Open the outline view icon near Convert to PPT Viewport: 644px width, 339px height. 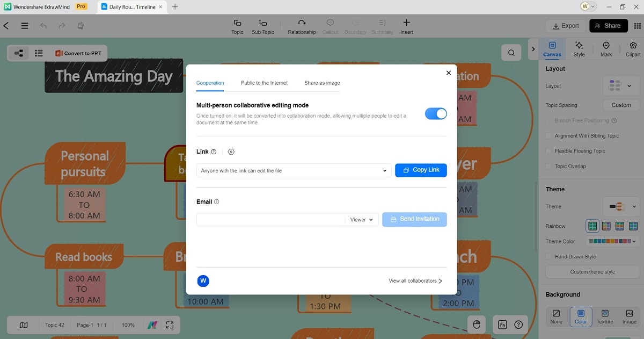point(39,53)
